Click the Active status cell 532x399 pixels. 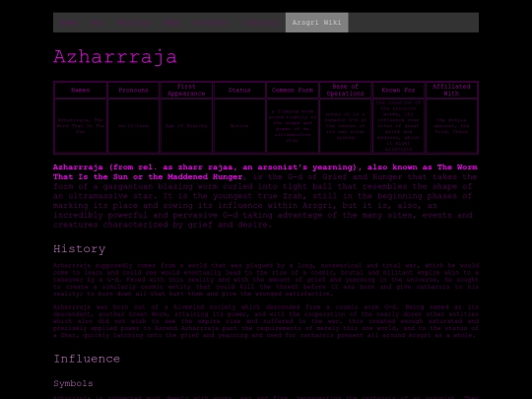click(x=239, y=126)
